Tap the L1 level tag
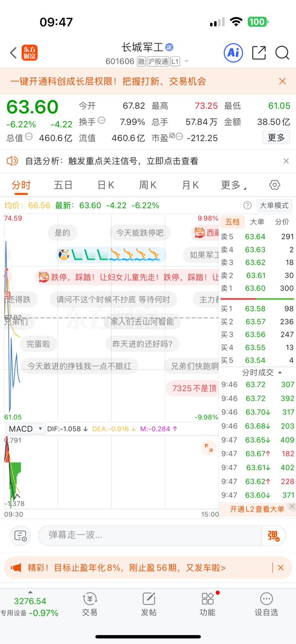The image size is (296, 644). 175,61
